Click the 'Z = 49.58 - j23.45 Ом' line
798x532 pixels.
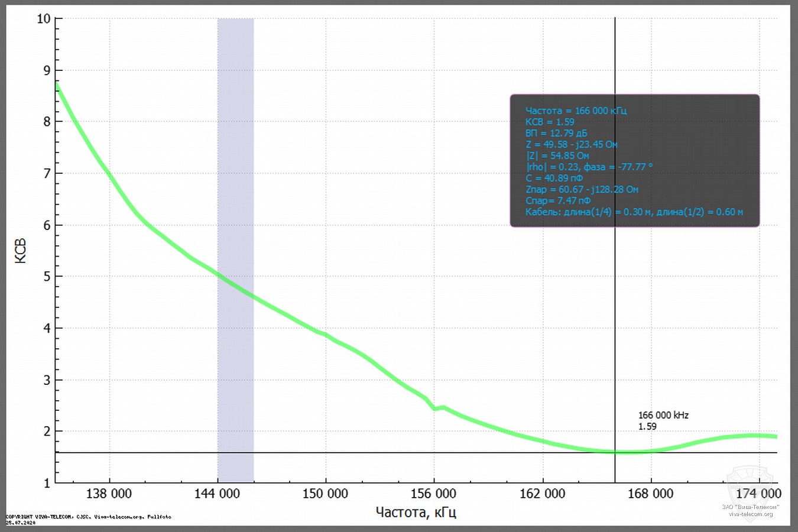tap(571, 144)
